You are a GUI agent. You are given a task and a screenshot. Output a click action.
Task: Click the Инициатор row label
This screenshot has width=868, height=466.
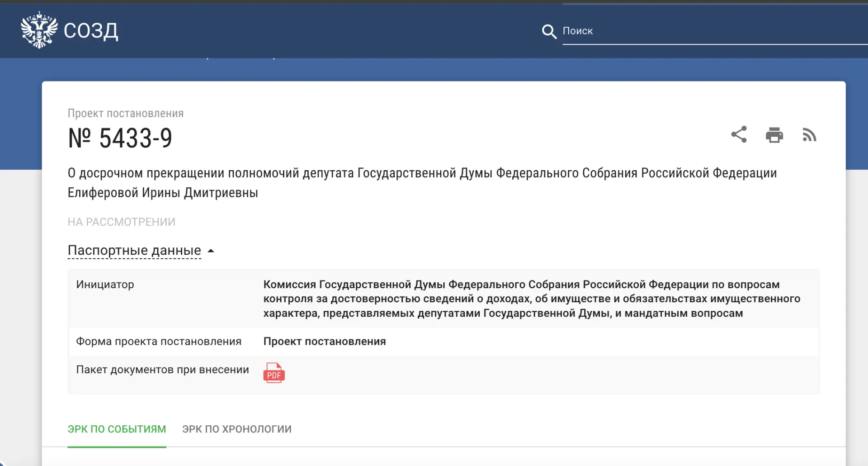105,284
